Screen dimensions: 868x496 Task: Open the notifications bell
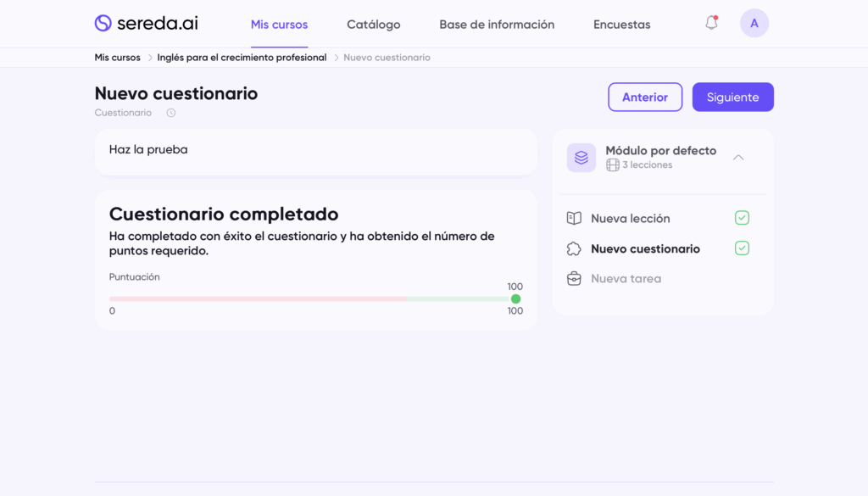pos(711,24)
